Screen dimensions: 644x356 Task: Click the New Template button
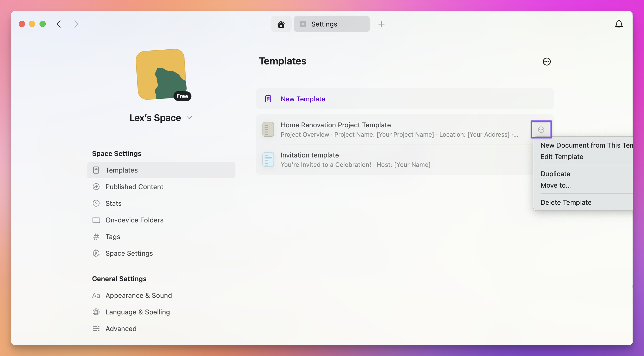303,99
